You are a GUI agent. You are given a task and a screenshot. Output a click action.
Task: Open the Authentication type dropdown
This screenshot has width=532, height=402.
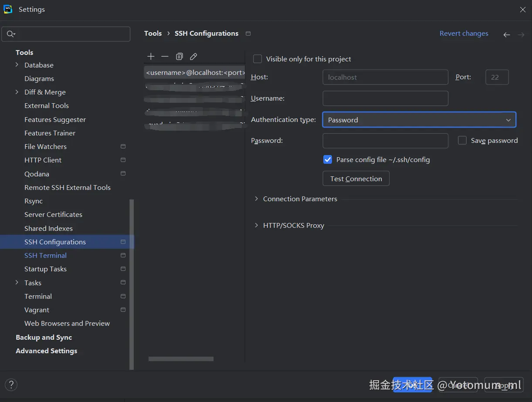[419, 120]
